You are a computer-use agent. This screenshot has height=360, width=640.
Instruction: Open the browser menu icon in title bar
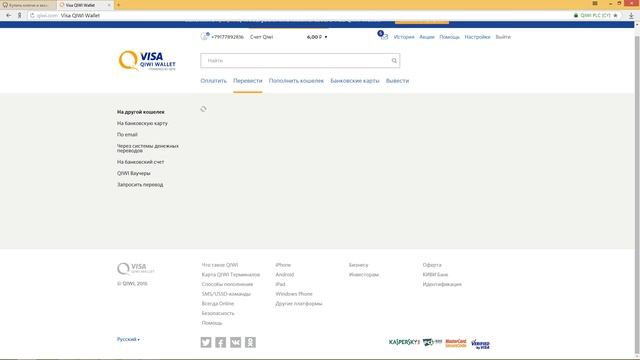[595, 3]
